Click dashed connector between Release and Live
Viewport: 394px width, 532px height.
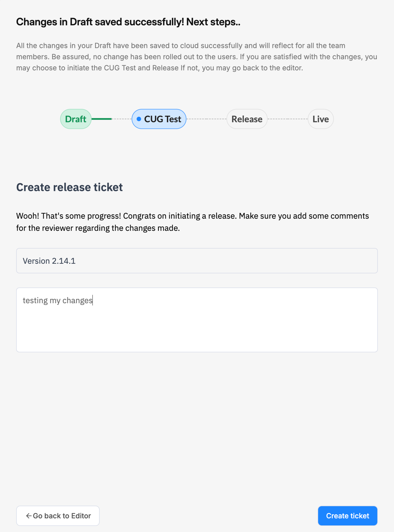[x=287, y=119]
